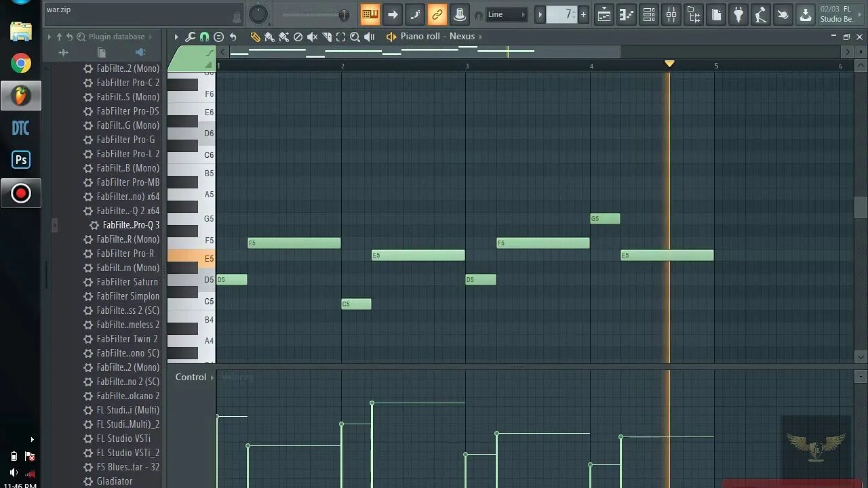
Task: Open the project picker files icon
Action: tap(716, 14)
